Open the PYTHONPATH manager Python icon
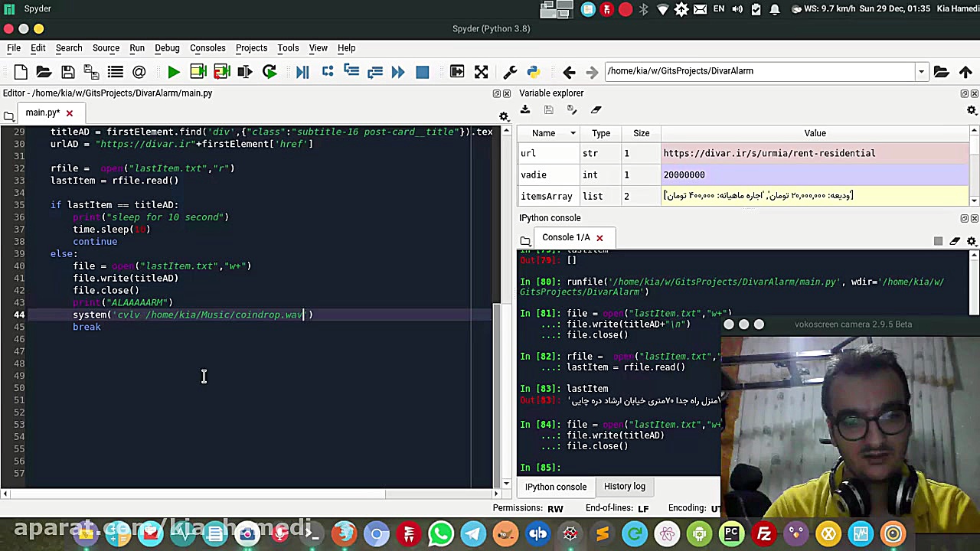Screen dimensions: 980x551 [x=534, y=72]
